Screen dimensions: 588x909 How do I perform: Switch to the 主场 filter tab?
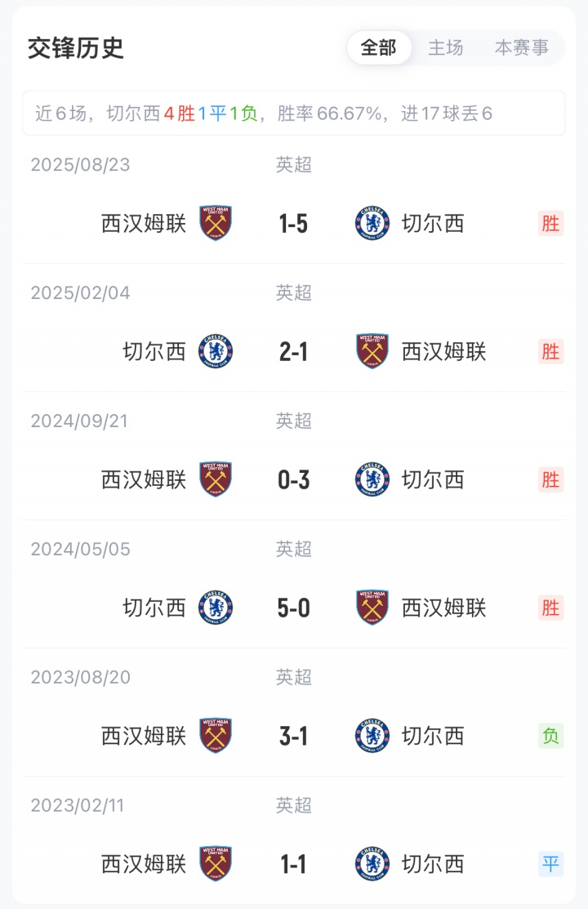coord(446,48)
